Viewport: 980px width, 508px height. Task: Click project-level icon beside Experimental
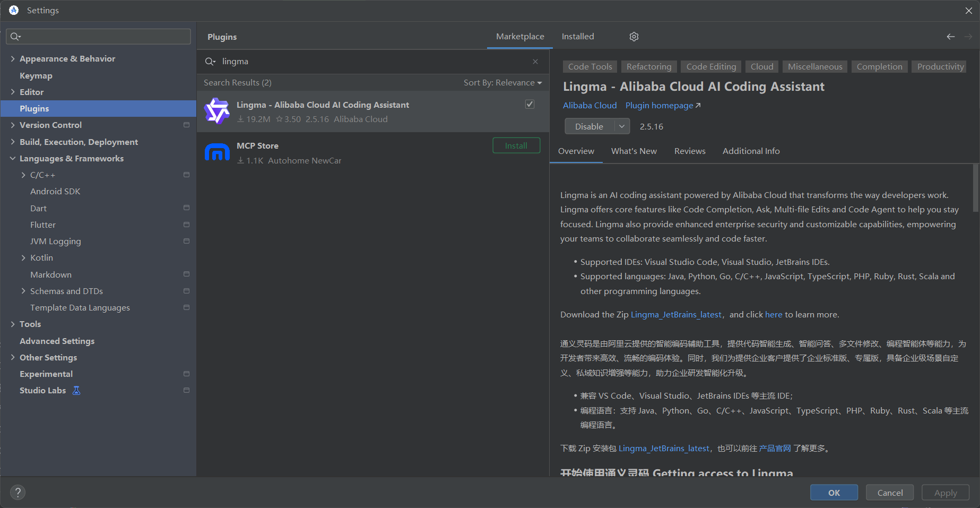pos(186,374)
